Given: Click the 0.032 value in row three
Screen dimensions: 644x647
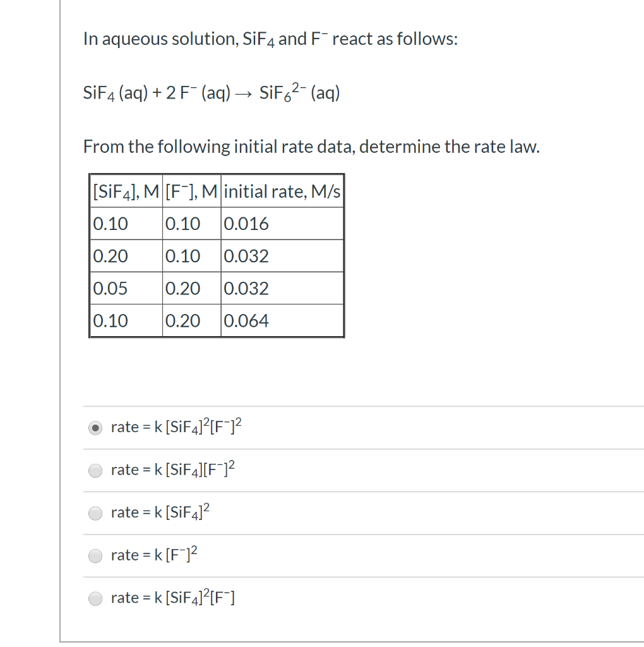Looking at the screenshot, I should pyautogui.click(x=245, y=288).
